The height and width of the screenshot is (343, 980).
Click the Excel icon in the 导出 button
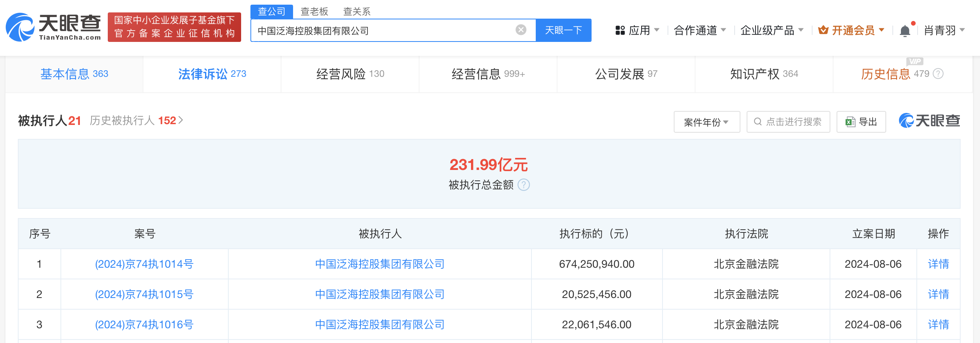pyautogui.click(x=851, y=122)
